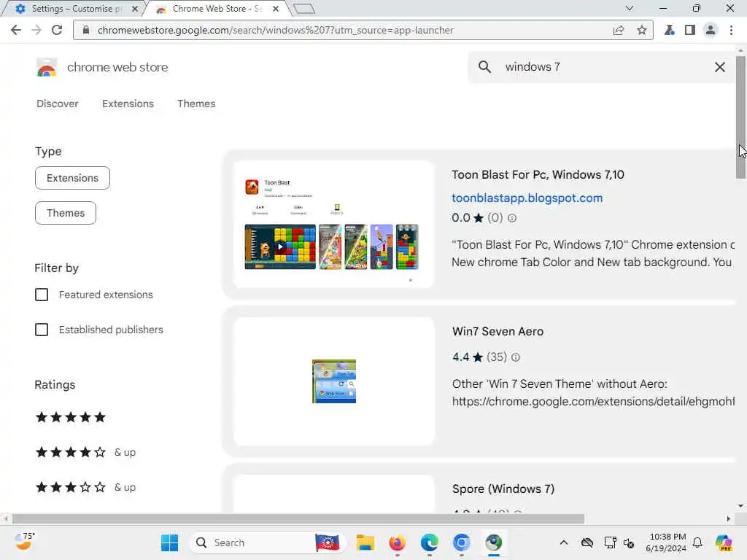The height and width of the screenshot is (560, 747).
Task: Reload the Chrome Web Store page
Action: (x=57, y=30)
